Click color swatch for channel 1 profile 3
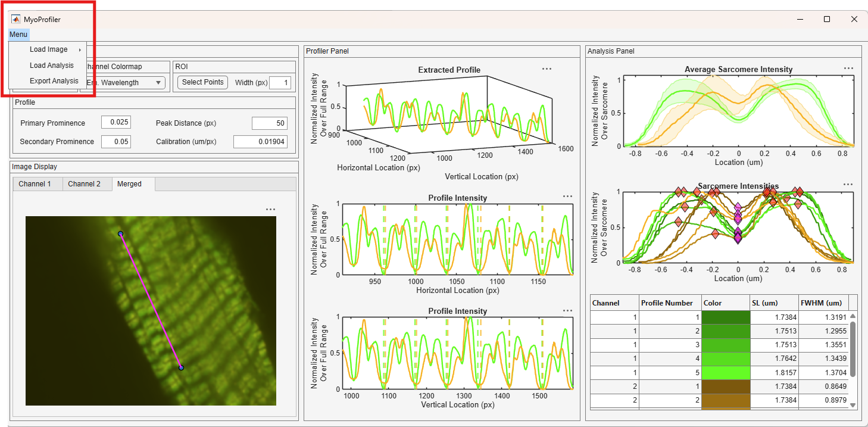868x427 pixels. [x=726, y=345]
